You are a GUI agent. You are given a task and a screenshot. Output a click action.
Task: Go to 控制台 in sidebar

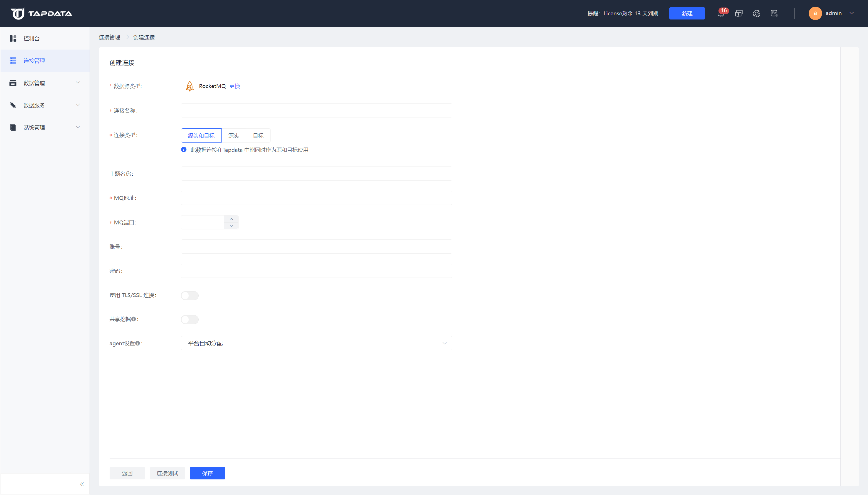click(32, 38)
